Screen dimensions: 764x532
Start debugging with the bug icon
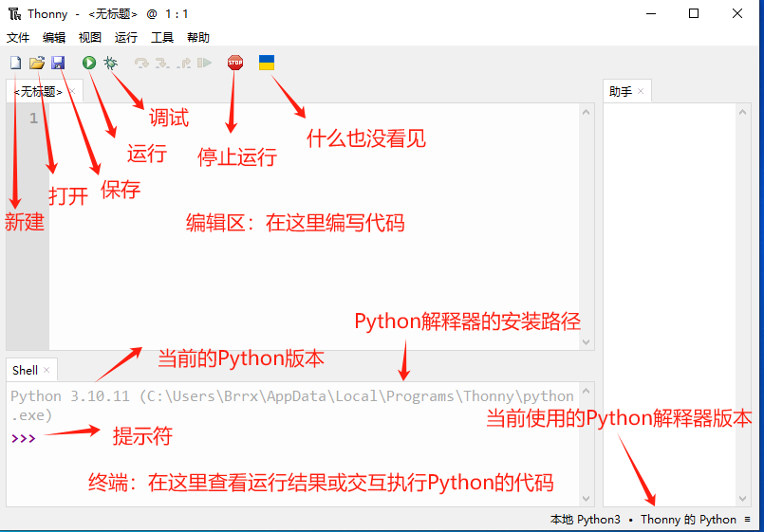click(111, 63)
